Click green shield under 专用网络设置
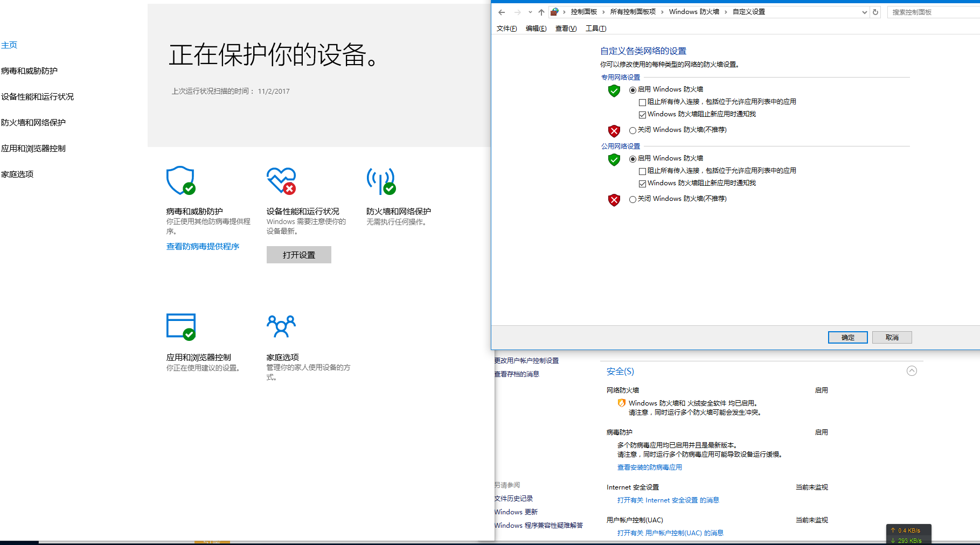 point(614,90)
